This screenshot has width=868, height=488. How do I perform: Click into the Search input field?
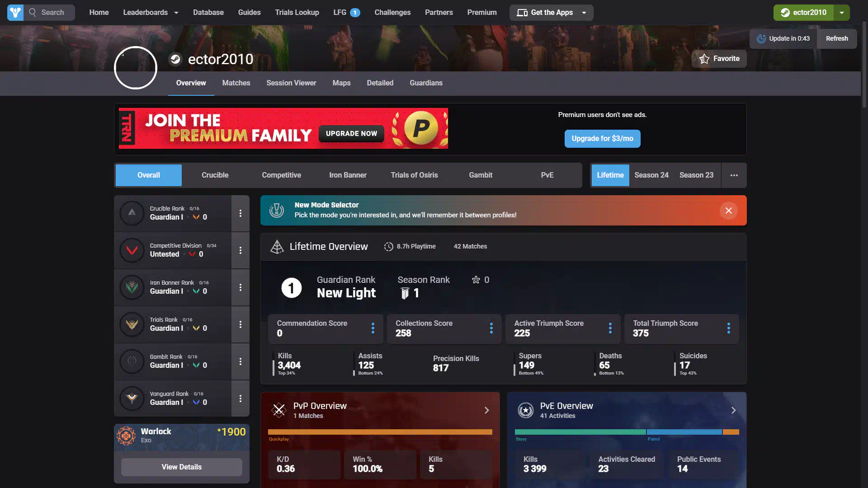point(50,13)
